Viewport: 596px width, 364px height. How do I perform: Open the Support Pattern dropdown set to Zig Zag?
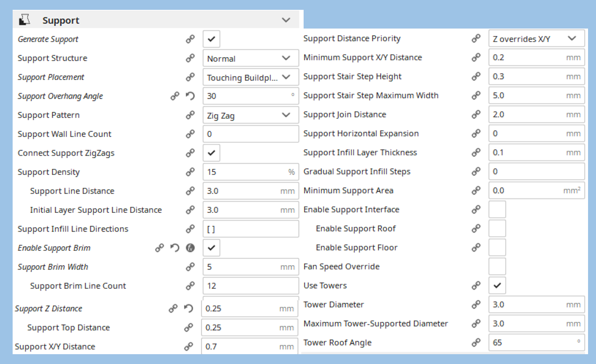point(251,115)
